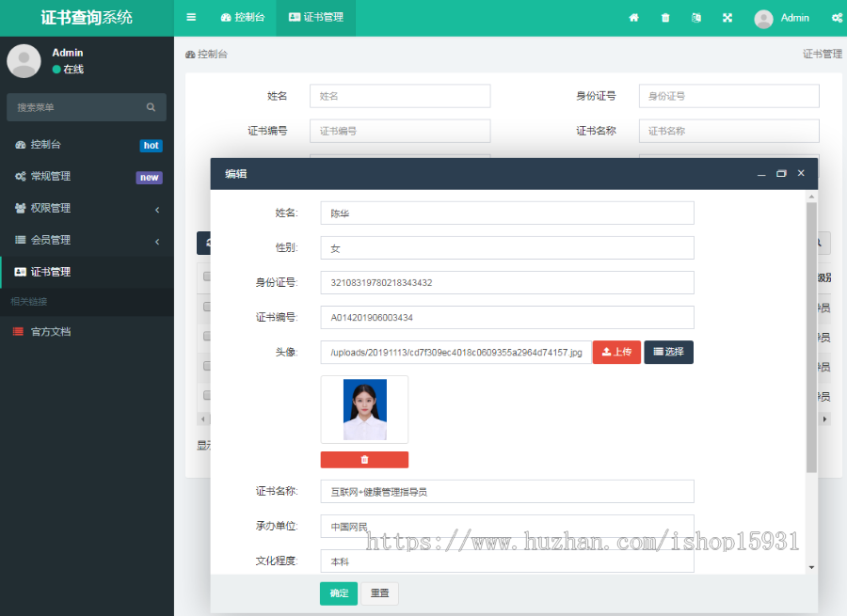This screenshot has width=847, height=616.
Task: Click the search icon in menu search box
Action: (151, 107)
